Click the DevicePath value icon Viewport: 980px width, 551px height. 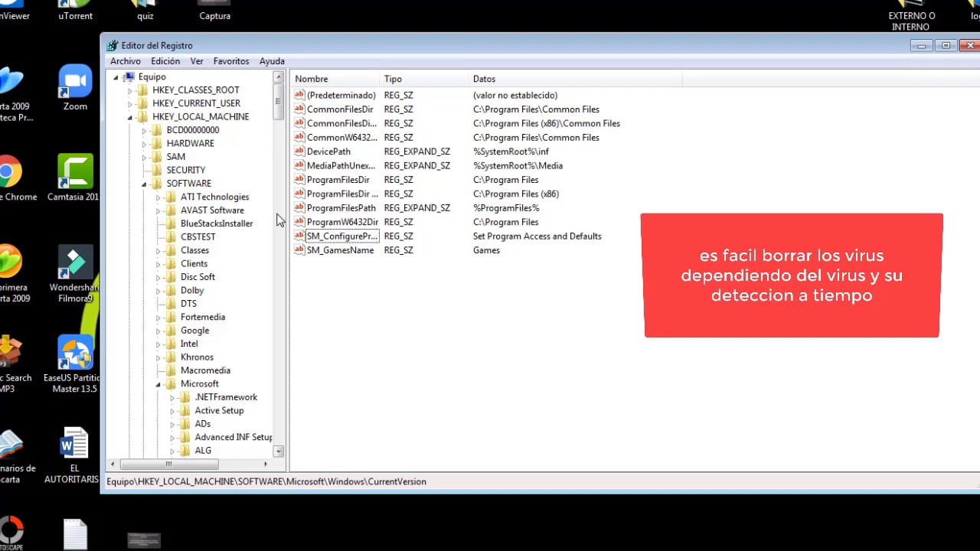[299, 152]
